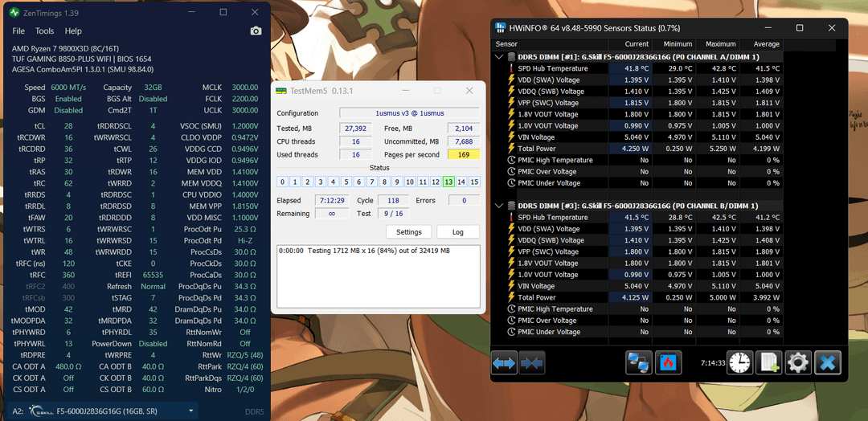The image size is (868, 421).
Task: Click the ZenTimings app logo icon
Action: tap(14, 12)
